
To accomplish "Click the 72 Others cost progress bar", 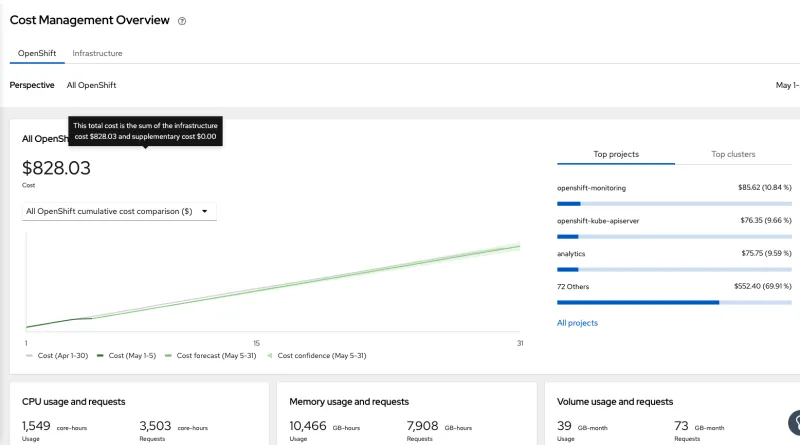I will (674, 301).
